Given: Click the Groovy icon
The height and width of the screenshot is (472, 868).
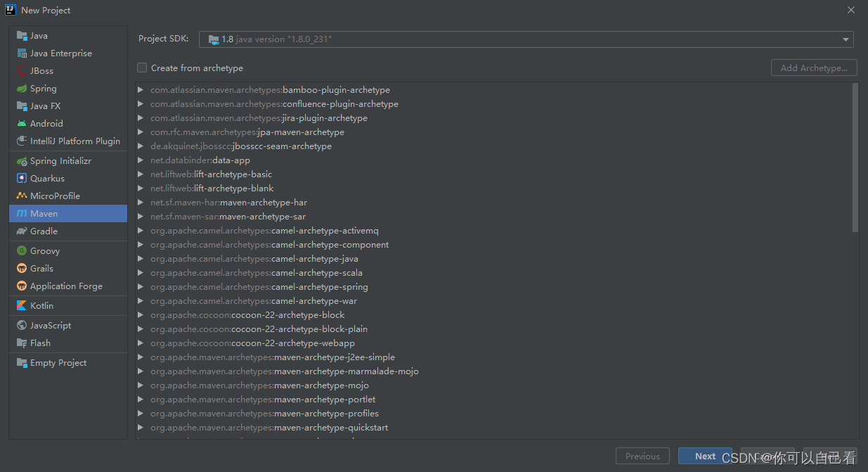Looking at the screenshot, I should (x=22, y=251).
